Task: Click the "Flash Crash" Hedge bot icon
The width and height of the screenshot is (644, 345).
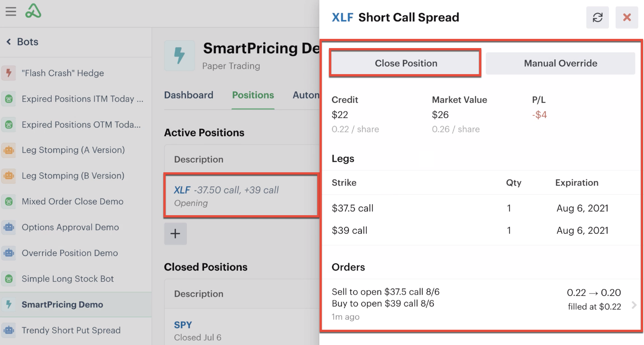Action: [9, 73]
